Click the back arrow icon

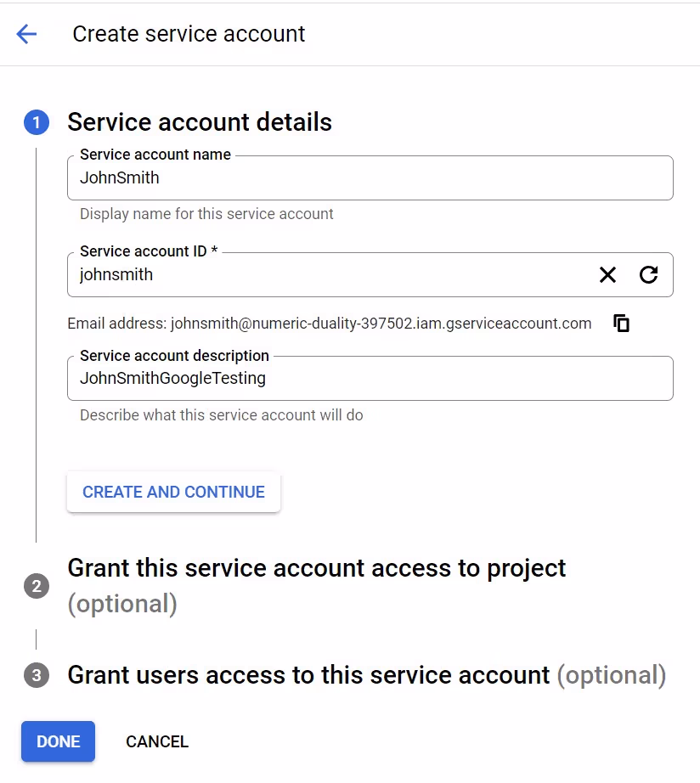click(x=26, y=34)
